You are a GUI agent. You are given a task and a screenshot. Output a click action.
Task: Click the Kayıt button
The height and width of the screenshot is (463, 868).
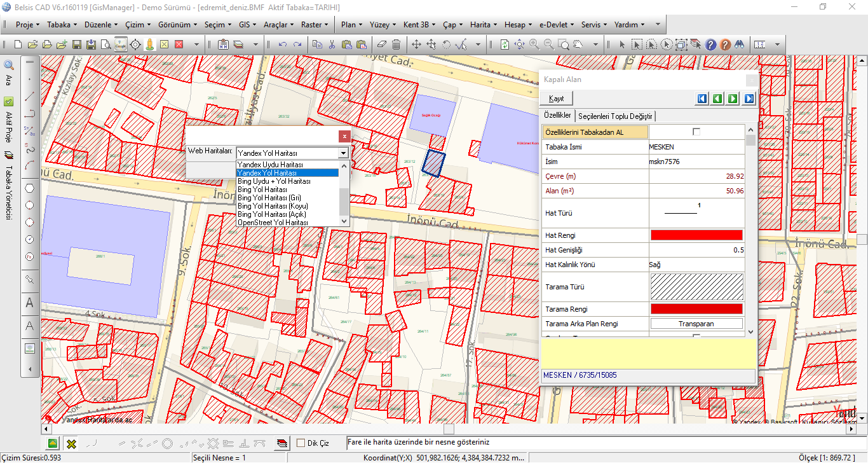point(557,99)
